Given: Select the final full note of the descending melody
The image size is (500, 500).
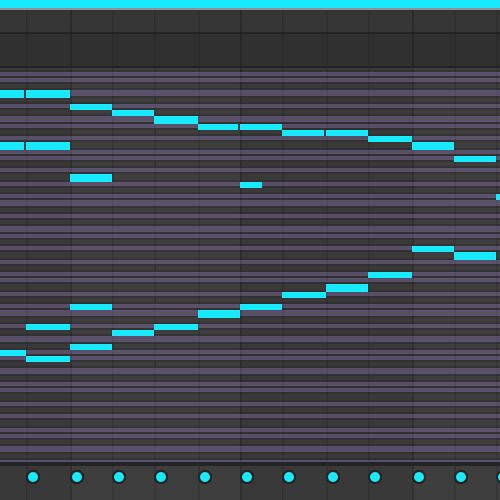Looking at the screenshot, I should click(x=475, y=159).
